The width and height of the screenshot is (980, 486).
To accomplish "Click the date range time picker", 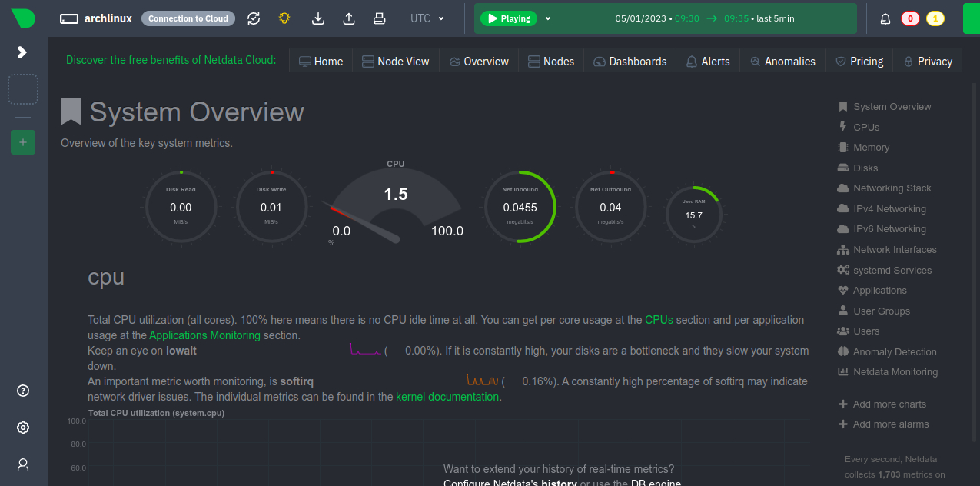I will click(705, 18).
